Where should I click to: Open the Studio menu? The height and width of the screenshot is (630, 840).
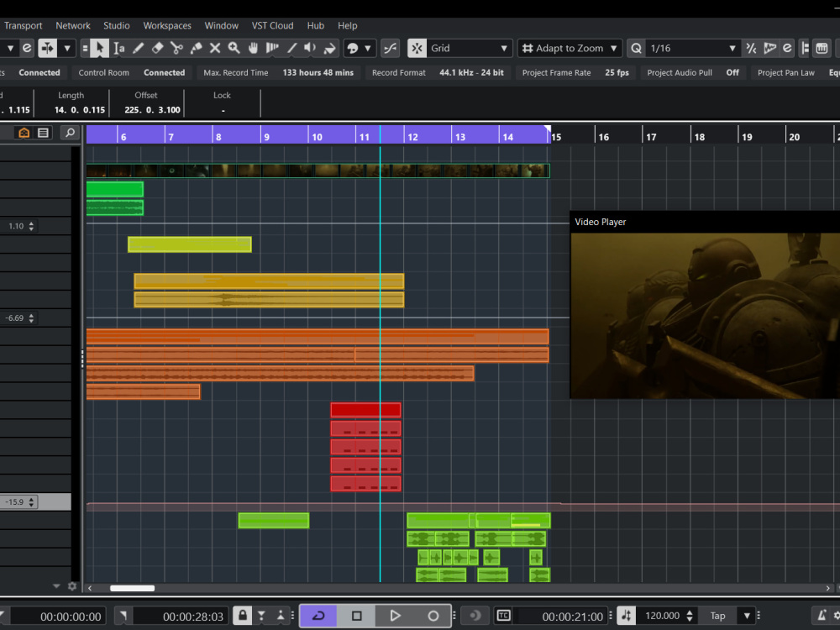pyautogui.click(x=116, y=25)
